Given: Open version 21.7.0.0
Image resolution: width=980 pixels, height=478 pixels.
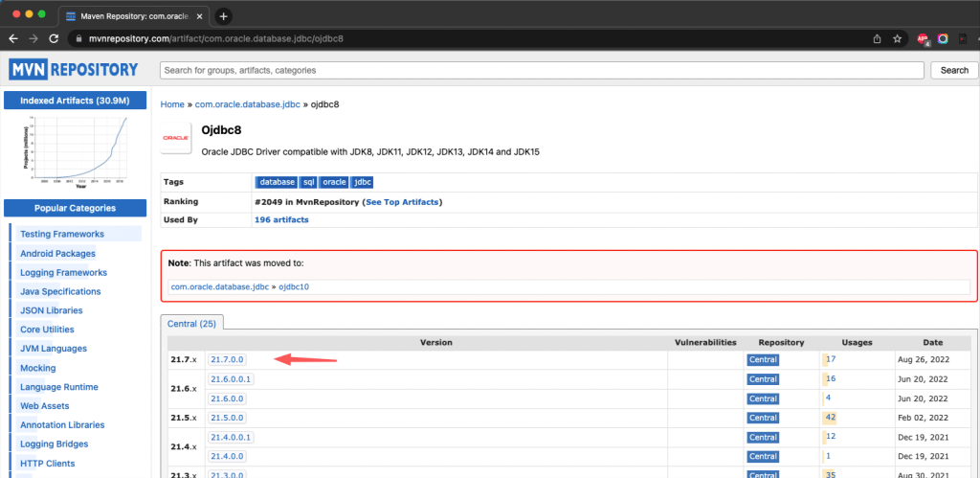Looking at the screenshot, I should [227, 359].
